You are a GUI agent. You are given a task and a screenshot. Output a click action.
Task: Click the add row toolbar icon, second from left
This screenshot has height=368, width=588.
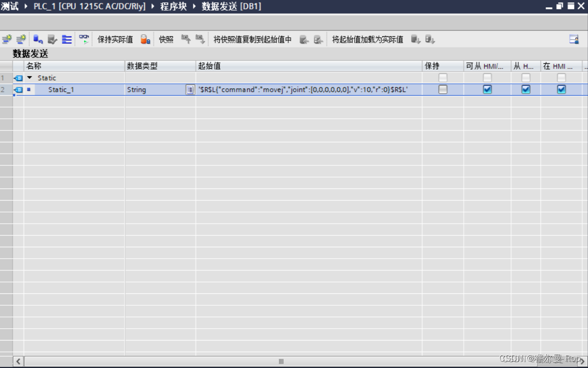point(21,39)
